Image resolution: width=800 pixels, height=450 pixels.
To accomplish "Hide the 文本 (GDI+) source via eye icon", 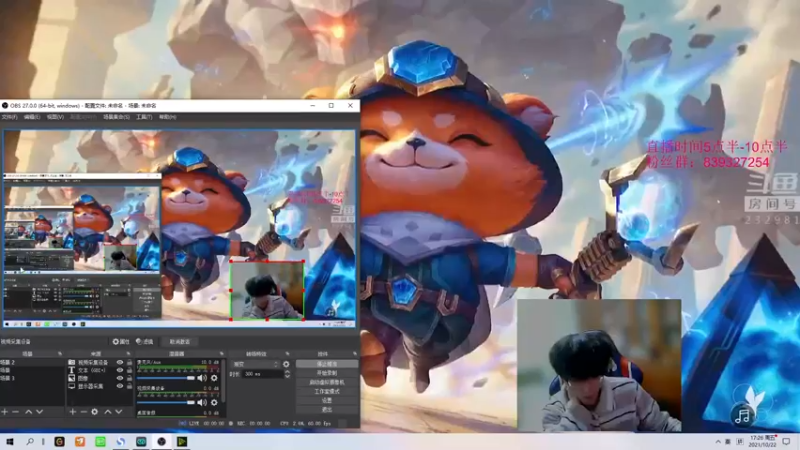I will coord(120,370).
